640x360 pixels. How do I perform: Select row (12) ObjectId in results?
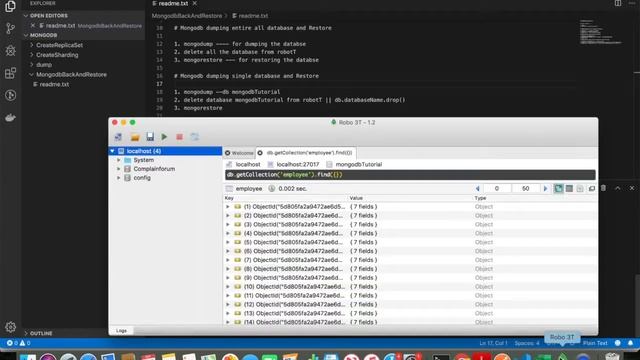click(410, 304)
